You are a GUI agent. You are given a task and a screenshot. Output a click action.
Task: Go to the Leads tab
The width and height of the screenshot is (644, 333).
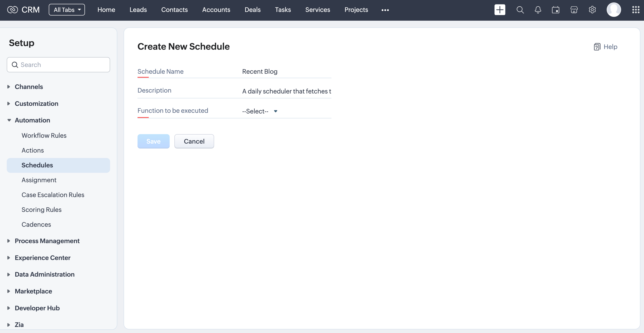[x=138, y=10]
